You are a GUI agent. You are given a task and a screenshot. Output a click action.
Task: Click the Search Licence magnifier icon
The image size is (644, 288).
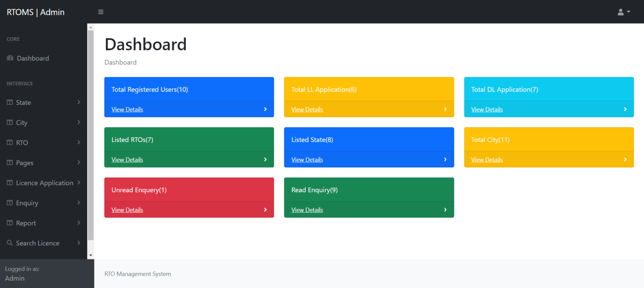click(9, 243)
